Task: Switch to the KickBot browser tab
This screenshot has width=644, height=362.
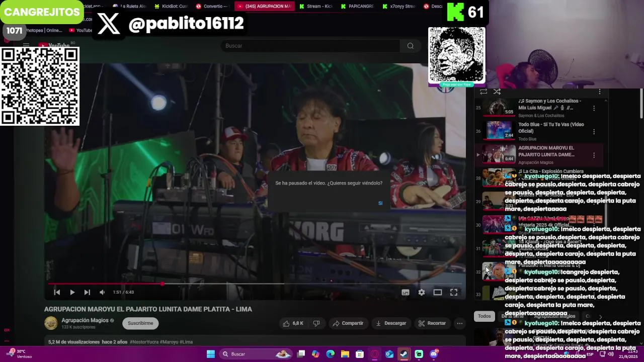Action: [172, 6]
